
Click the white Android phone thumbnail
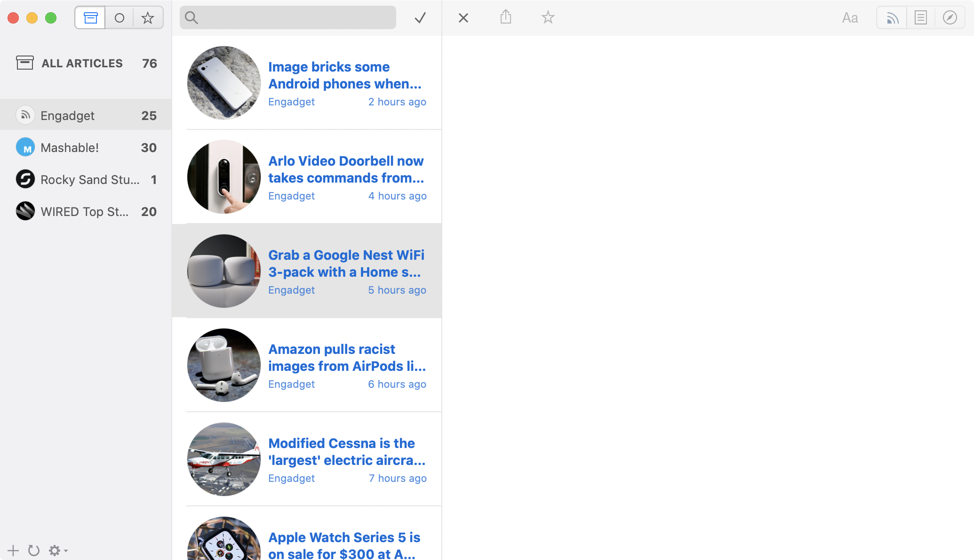coord(224,83)
